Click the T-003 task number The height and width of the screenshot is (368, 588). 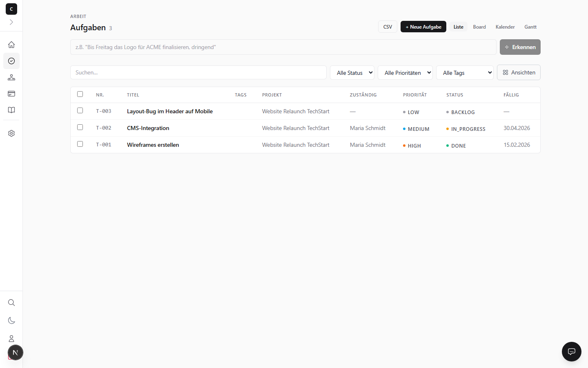(104, 111)
